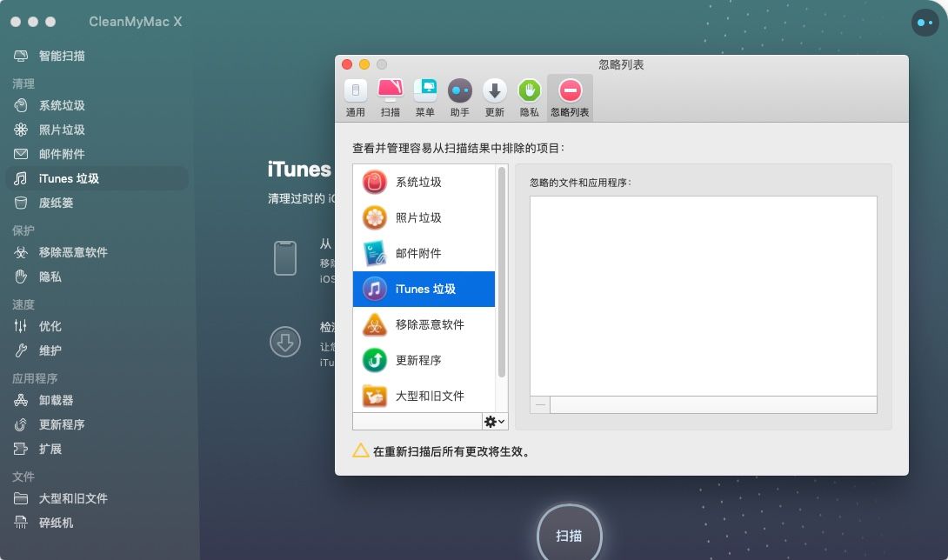948x560 pixels.
Task: Select 系统垃圾 in the ignore list
Action: point(424,182)
